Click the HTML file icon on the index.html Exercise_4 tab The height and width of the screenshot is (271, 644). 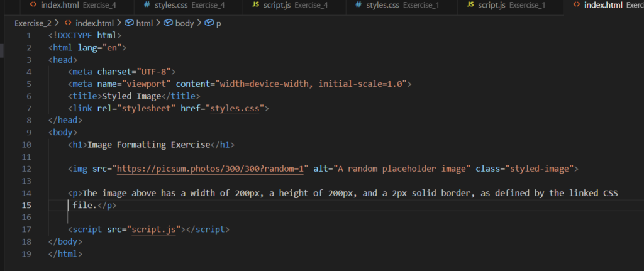pos(33,5)
